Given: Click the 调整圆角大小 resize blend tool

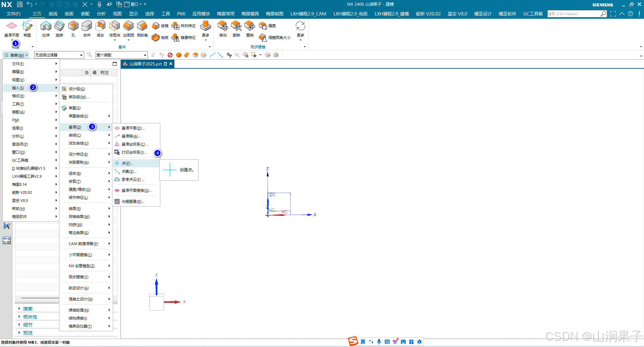Looking at the screenshot, I should pyautogui.click(x=275, y=38).
